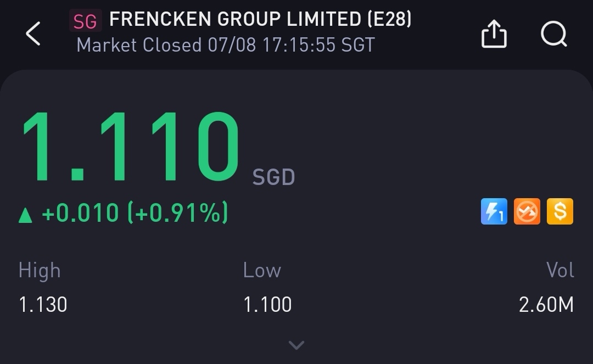This screenshot has width=593, height=364.
Task: Tap the Vol label
Action: [x=560, y=270]
